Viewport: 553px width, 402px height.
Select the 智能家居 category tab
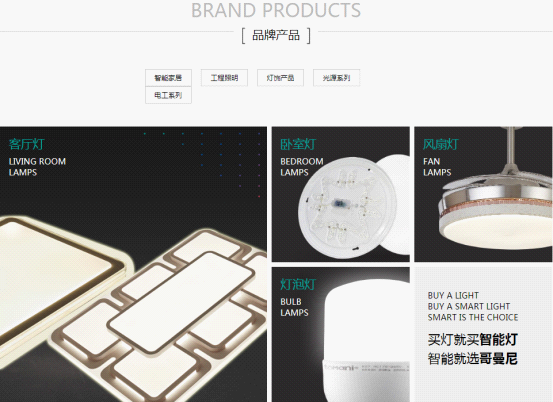tap(168, 78)
